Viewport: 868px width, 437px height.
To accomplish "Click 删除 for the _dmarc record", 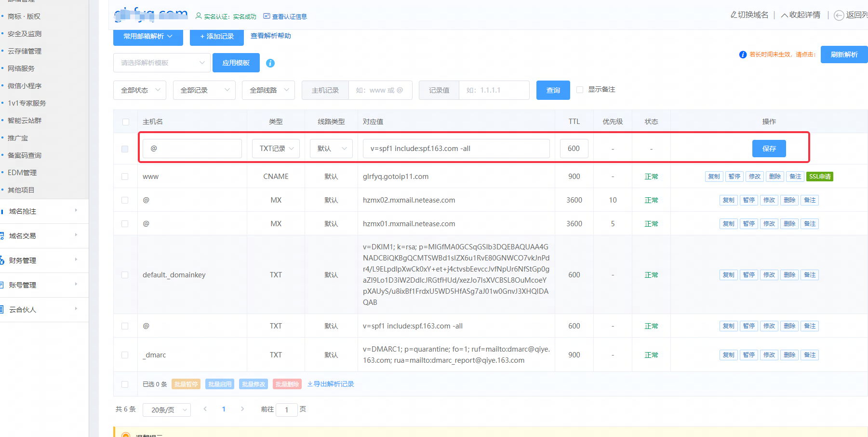I will click(x=789, y=355).
